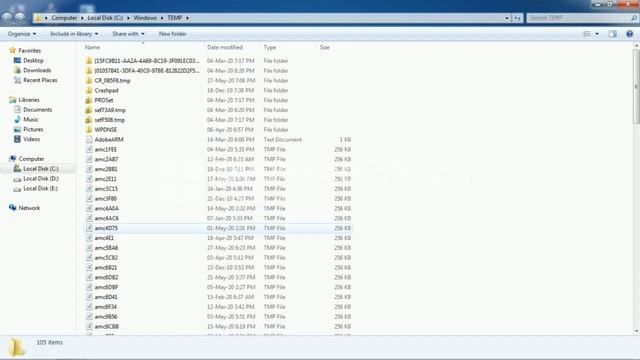
Task: Select the file amc4D75
Action: [x=218, y=228]
